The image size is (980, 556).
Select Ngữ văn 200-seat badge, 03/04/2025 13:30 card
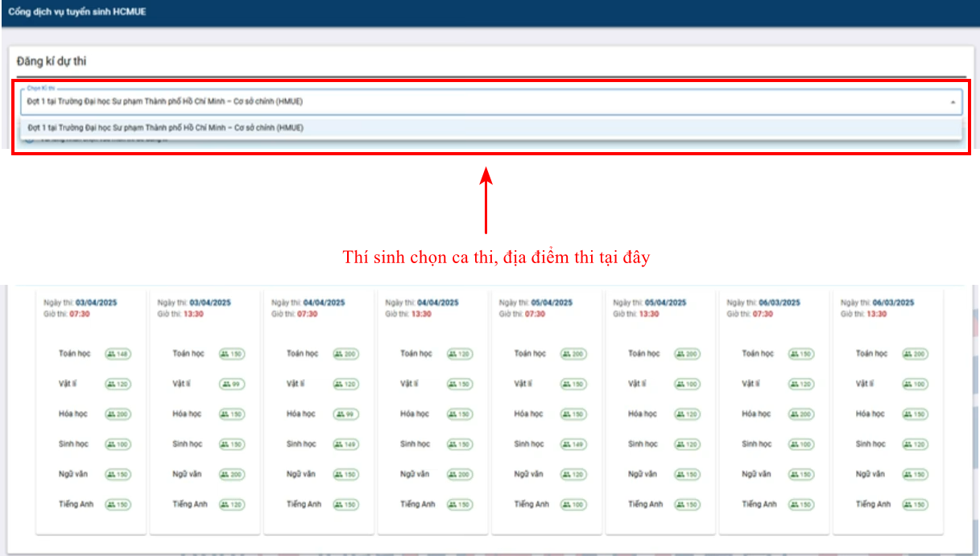click(232, 475)
